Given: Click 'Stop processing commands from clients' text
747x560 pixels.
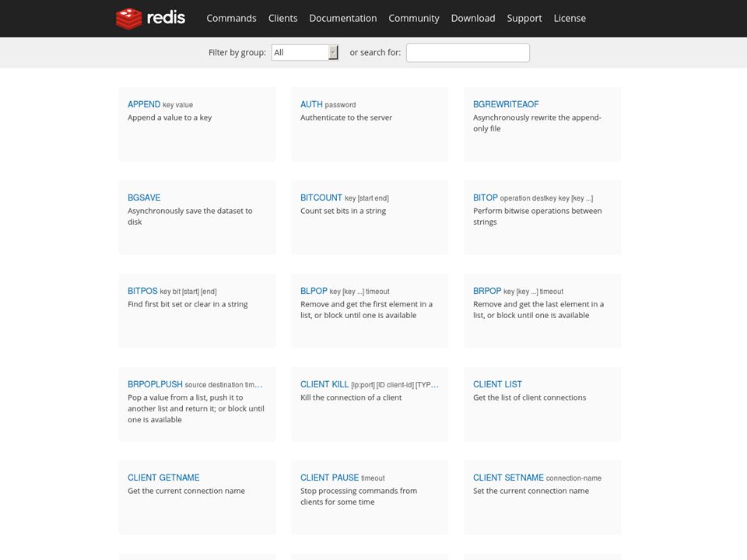Looking at the screenshot, I should (x=359, y=496).
